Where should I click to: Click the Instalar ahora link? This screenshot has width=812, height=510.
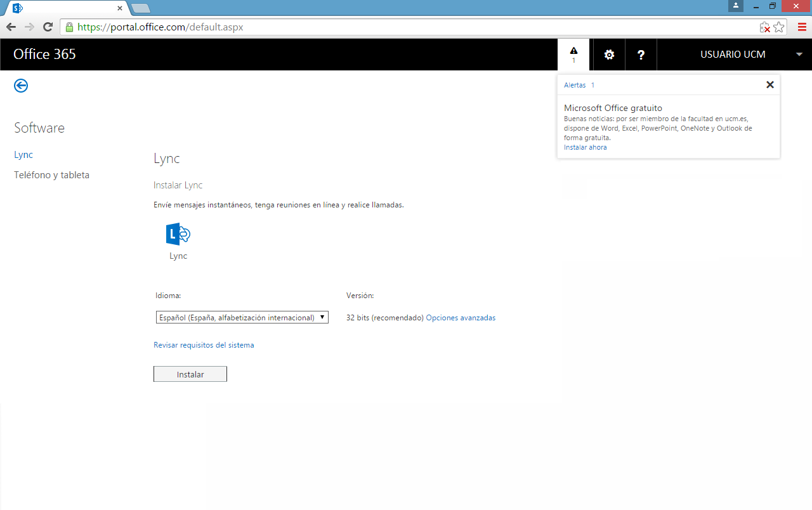point(585,147)
